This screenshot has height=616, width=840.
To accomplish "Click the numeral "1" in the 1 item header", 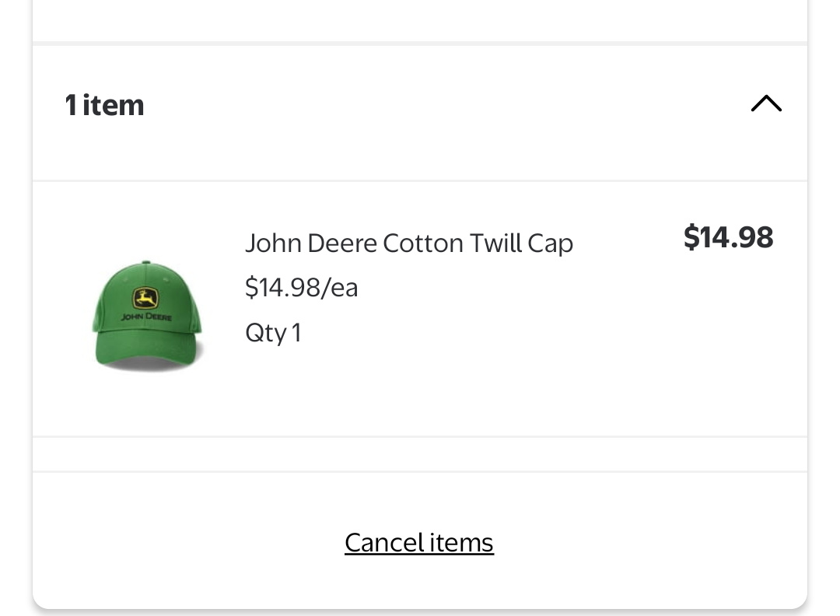I will [71, 105].
